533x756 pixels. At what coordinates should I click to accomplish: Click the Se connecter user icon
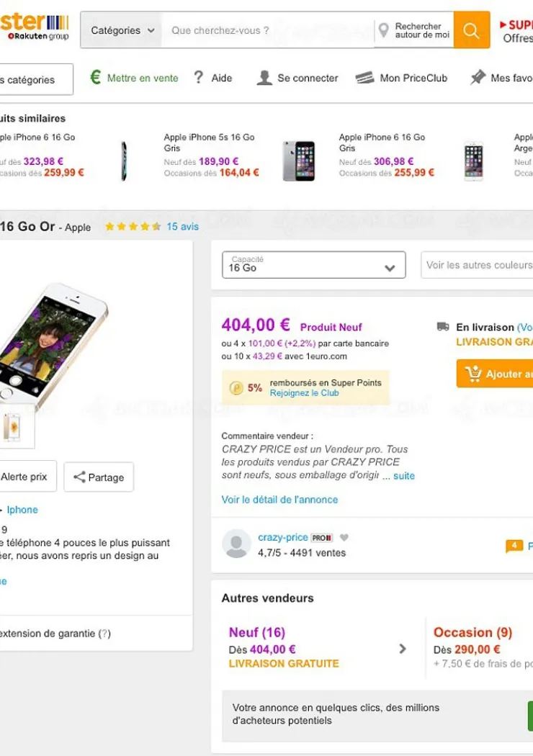pyautogui.click(x=264, y=78)
